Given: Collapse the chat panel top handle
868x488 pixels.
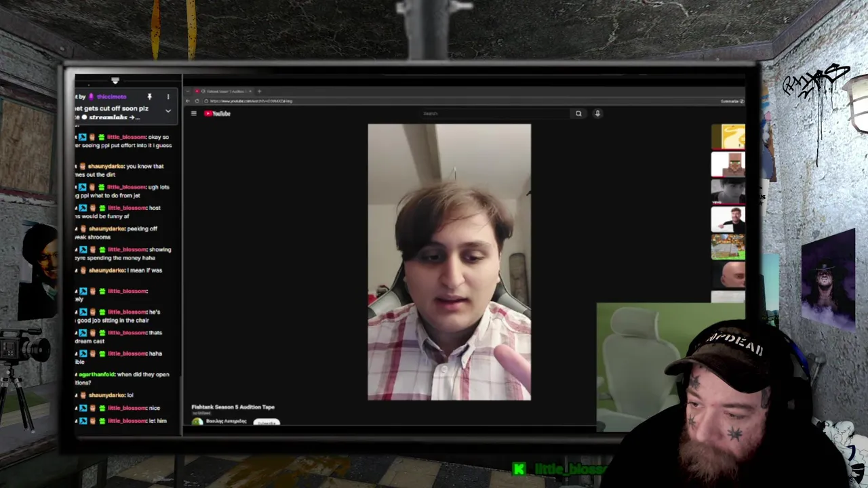Looking at the screenshot, I should 115,81.
